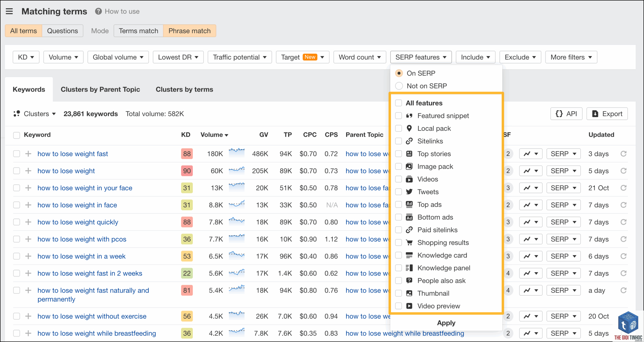Refresh the 'how to lose weight fast' row
Image resolution: width=644 pixels, height=342 pixels.
(x=623, y=154)
